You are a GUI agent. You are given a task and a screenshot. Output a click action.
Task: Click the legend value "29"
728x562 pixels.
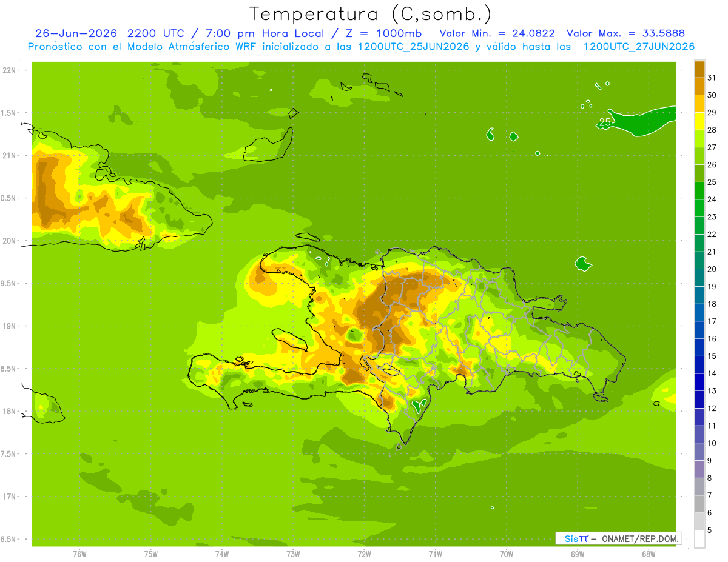tap(712, 113)
